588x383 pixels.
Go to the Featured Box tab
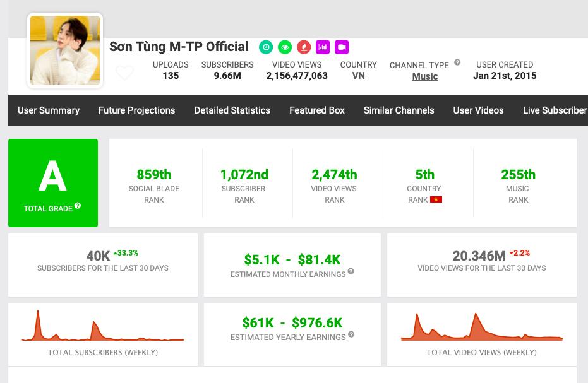[317, 110]
